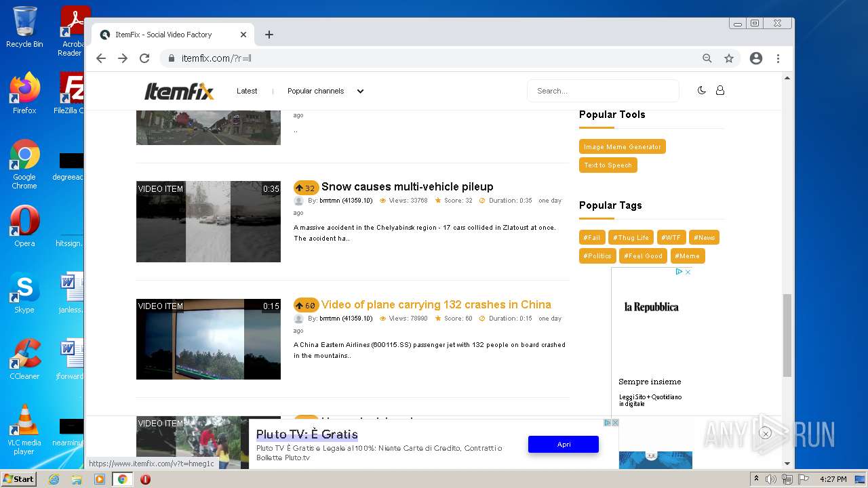Open the media player taskbar icon
The width and height of the screenshot is (868, 488).
pyautogui.click(x=100, y=479)
